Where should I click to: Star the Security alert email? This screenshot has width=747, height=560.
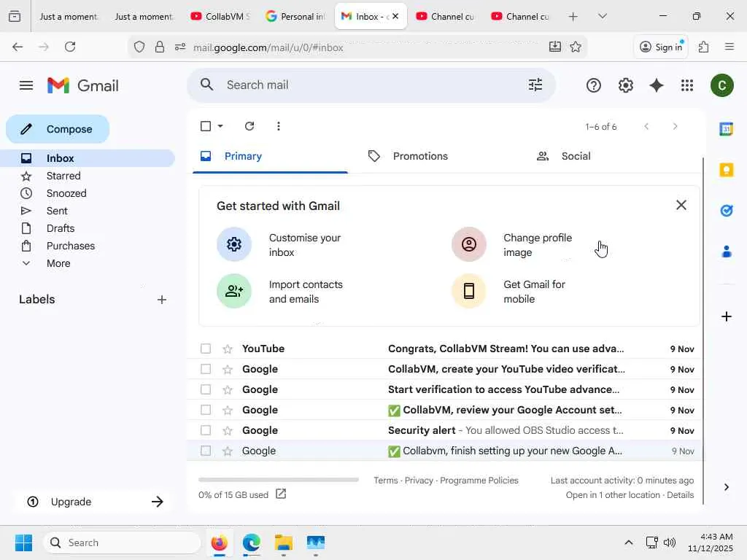click(x=228, y=431)
